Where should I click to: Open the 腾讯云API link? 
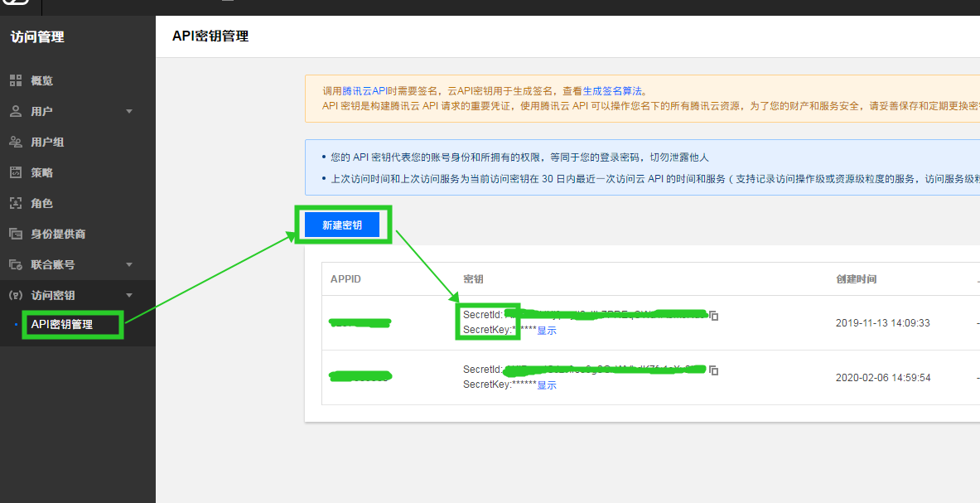365,91
